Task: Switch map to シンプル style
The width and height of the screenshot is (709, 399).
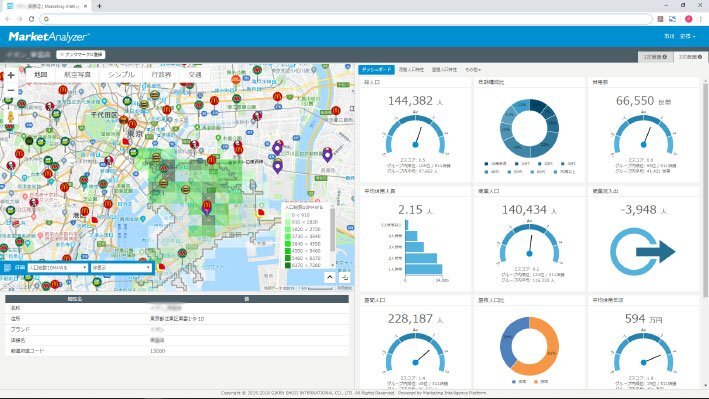Action: click(x=121, y=75)
